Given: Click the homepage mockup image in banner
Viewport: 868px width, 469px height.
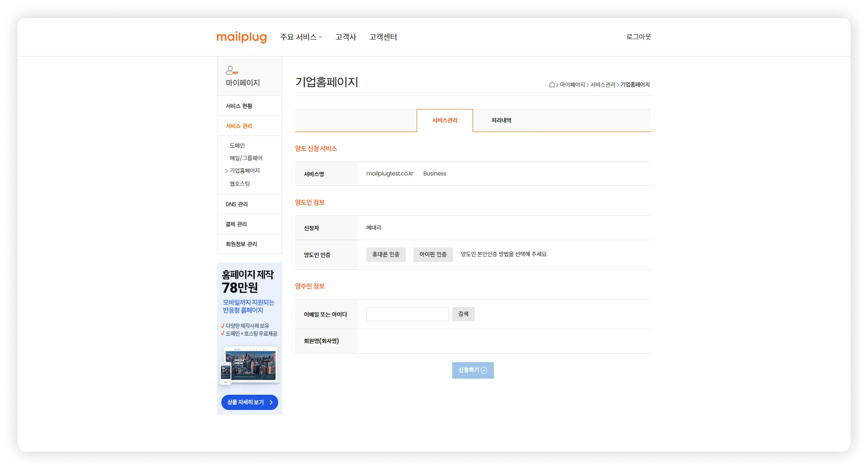Looking at the screenshot, I should [250, 365].
